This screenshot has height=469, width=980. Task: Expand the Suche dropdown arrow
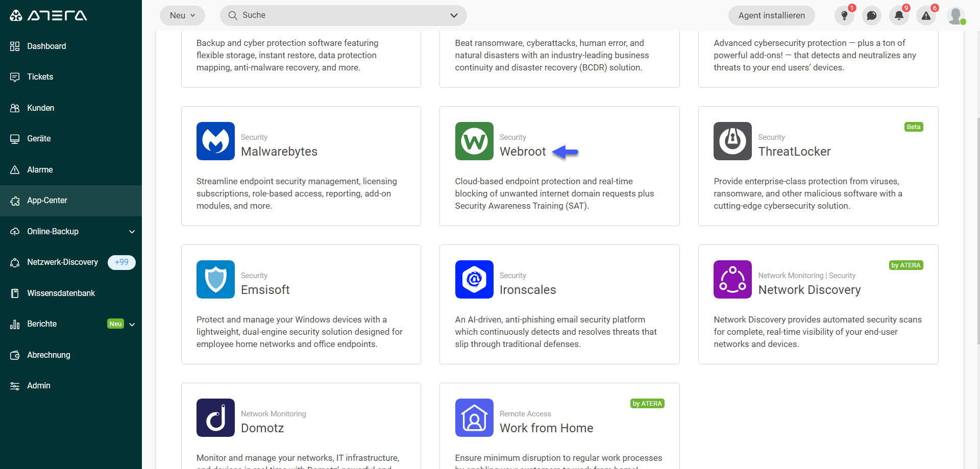[454, 15]
